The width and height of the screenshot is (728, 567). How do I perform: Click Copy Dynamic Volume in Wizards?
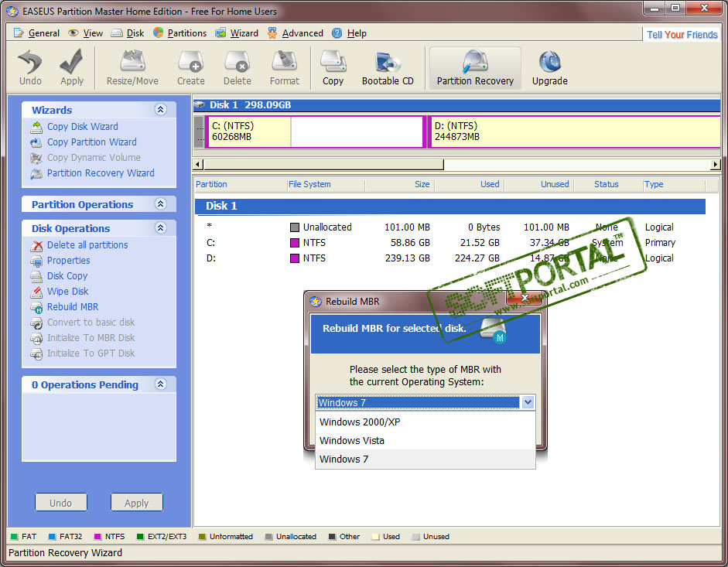tap(94, 158)
